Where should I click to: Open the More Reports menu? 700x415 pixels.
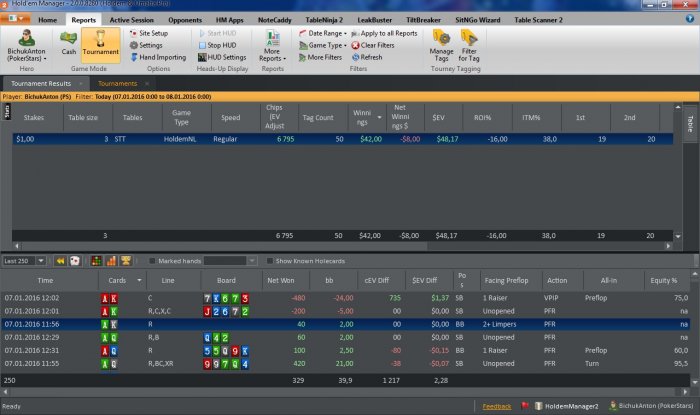pyautogui.click(x=272, y=46)
